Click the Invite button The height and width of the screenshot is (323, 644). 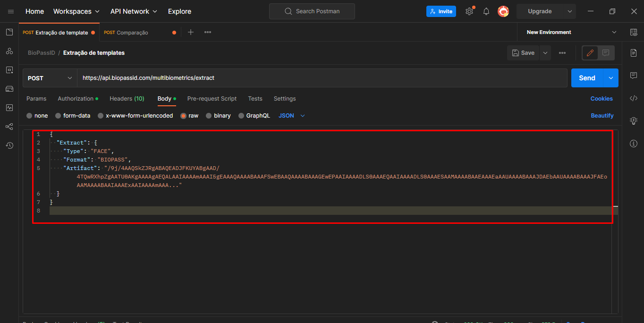point(441,11)
